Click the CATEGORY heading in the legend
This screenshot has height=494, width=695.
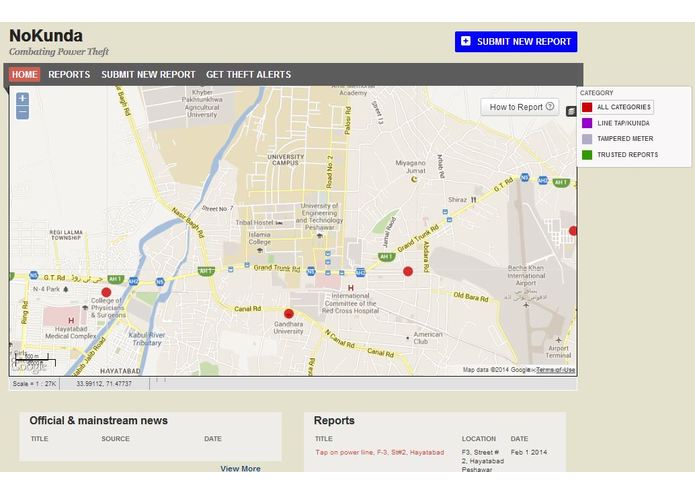point(597,93)
